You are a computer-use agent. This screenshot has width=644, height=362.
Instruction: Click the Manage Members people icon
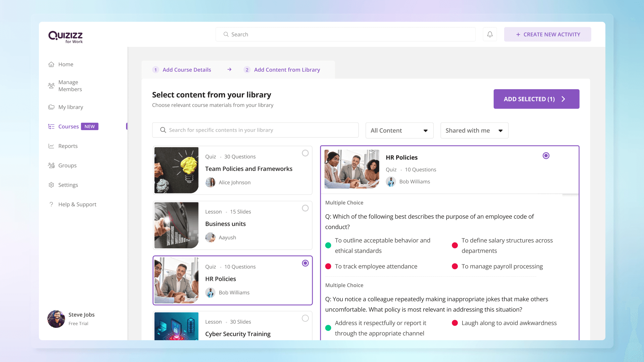coord(51,86)
